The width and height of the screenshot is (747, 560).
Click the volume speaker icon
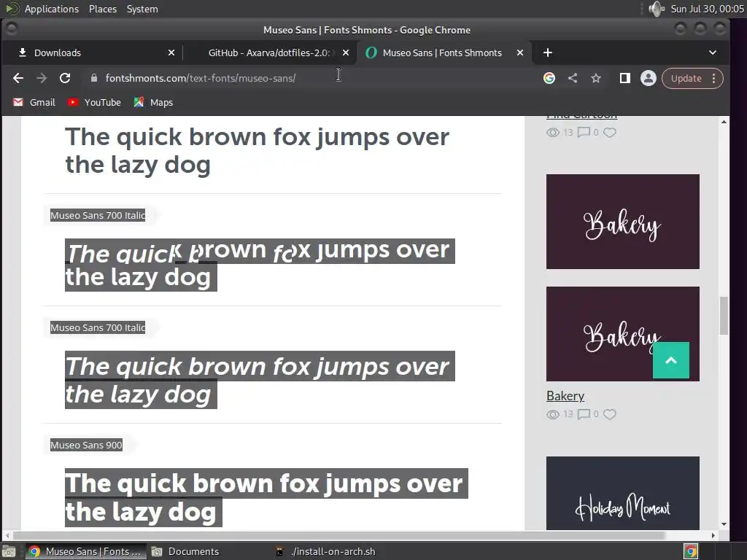click(x=657, y=9)
